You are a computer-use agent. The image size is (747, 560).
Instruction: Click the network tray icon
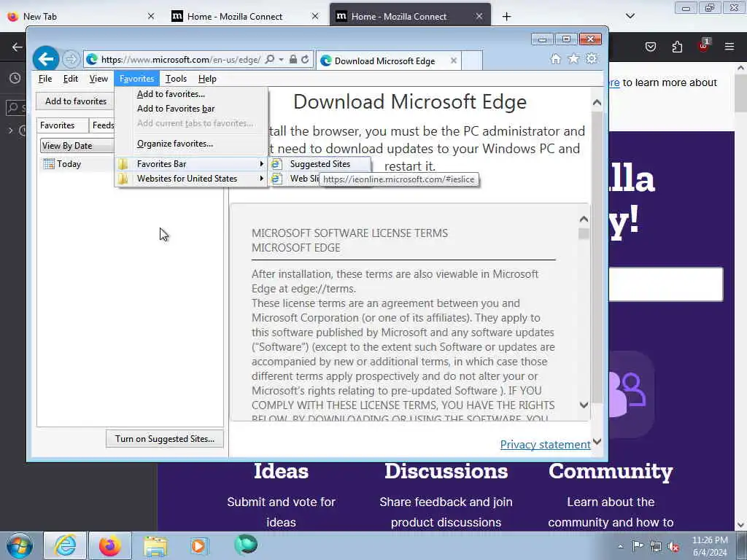point(656,546)
